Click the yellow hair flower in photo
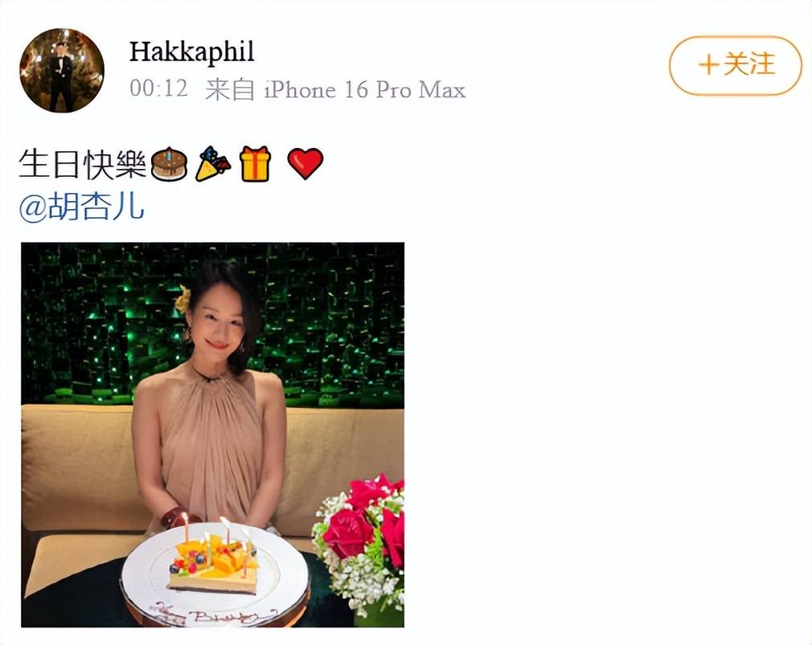This screenshot has height=645, width=812. 182,299
